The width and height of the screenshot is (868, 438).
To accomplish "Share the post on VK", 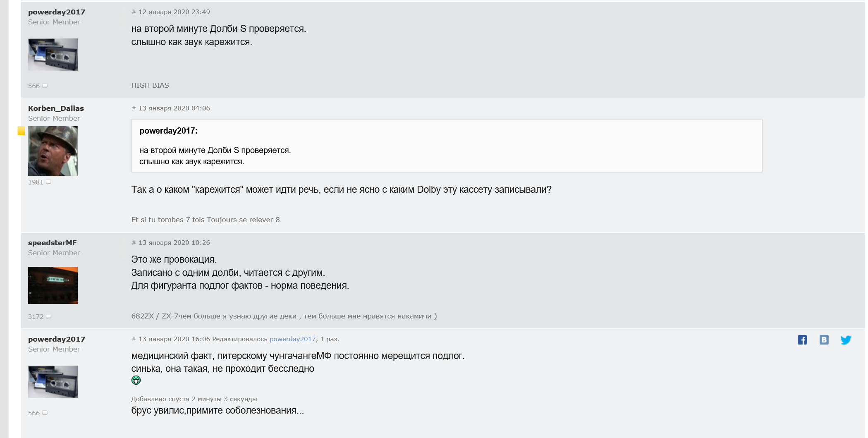I will click(824, 340).
